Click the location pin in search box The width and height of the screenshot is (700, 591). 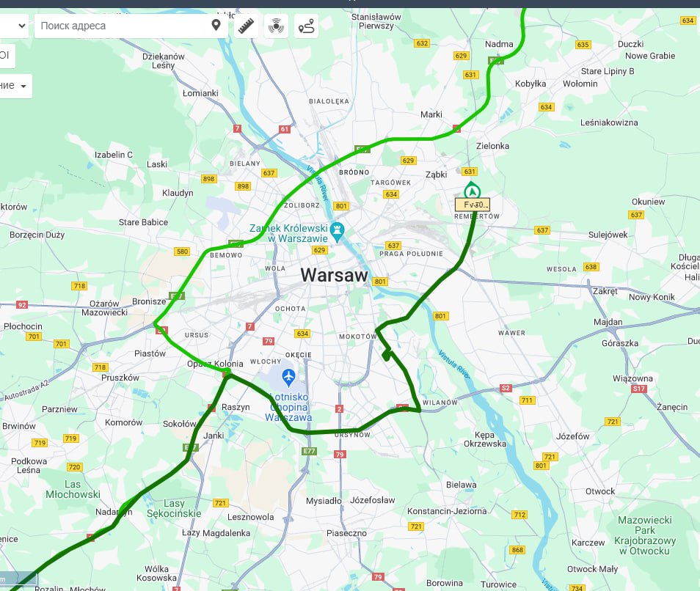point(216,26)
